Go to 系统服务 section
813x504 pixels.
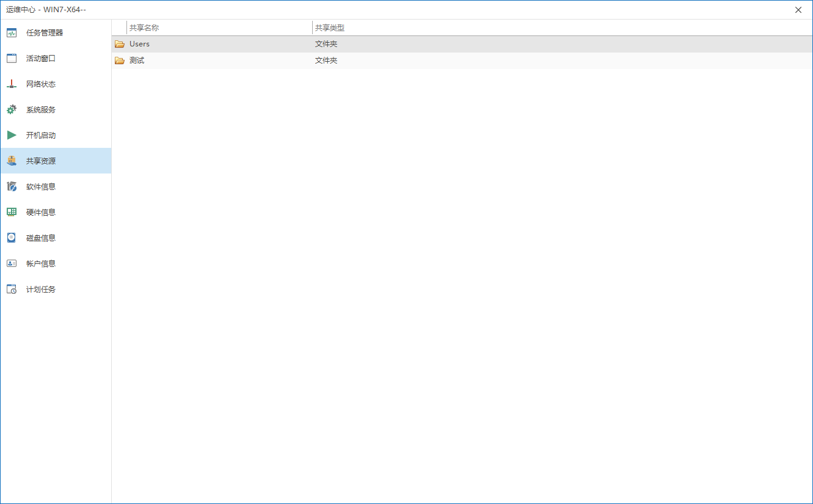point(56,109)
